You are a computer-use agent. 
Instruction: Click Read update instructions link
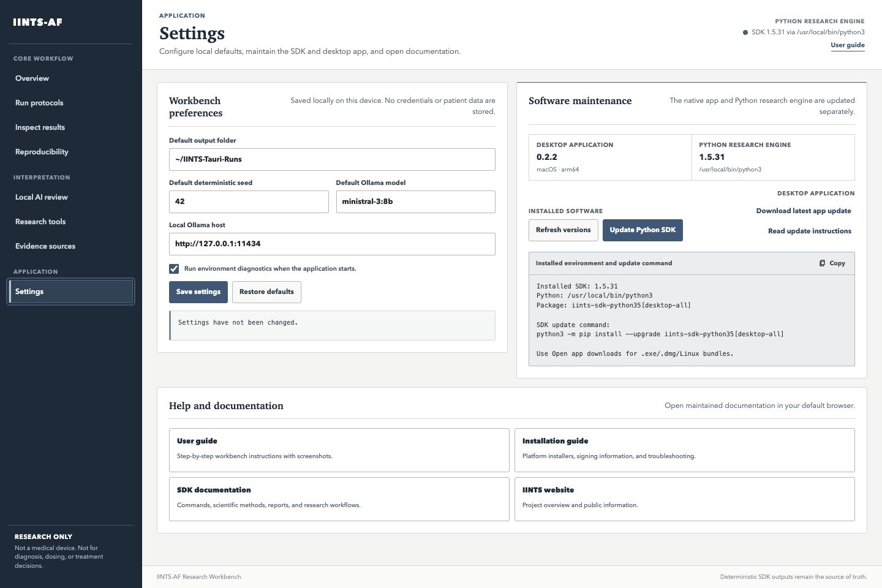click(809, 231)
